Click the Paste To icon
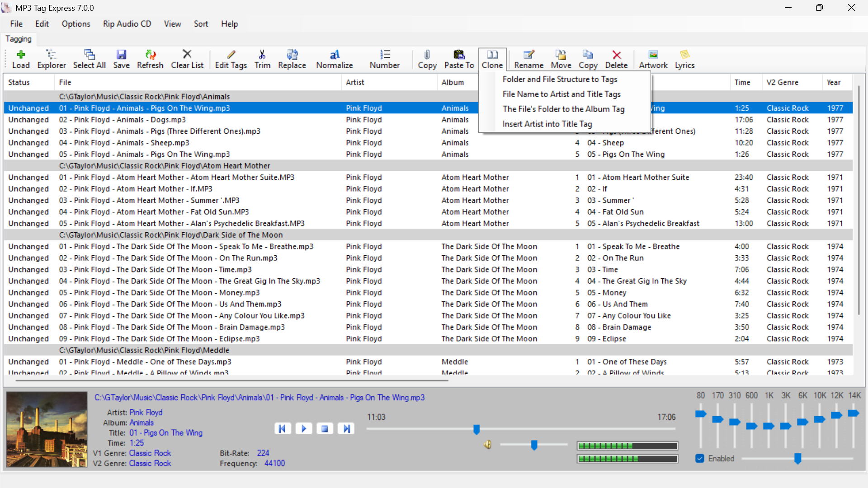This screenshot has height=488, width=868. pos(459,59)
